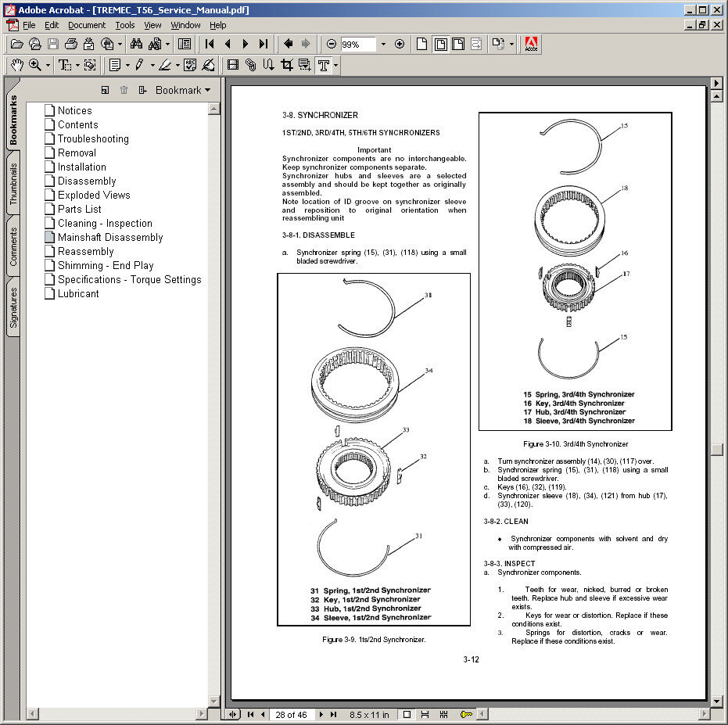Open the Exploded Views bookmark
Screen dimensions: 728x725
(94, 195)
